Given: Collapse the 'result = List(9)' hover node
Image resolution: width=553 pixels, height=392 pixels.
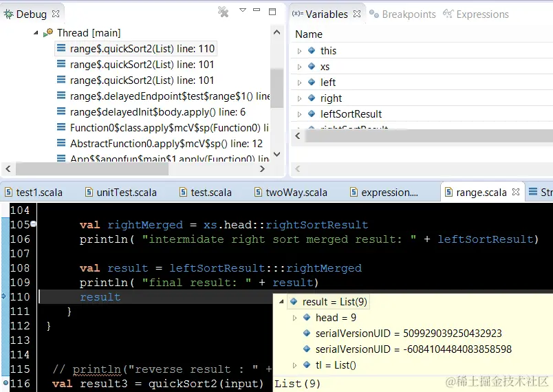Looking at the screenshot, I should click(x=281, y=302).
